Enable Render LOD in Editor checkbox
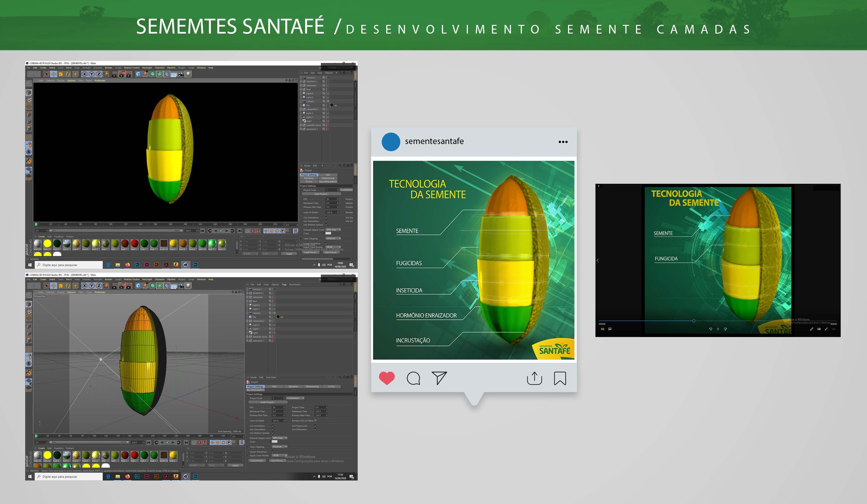This screenshot has width=867, height=504. click(315, 420)
